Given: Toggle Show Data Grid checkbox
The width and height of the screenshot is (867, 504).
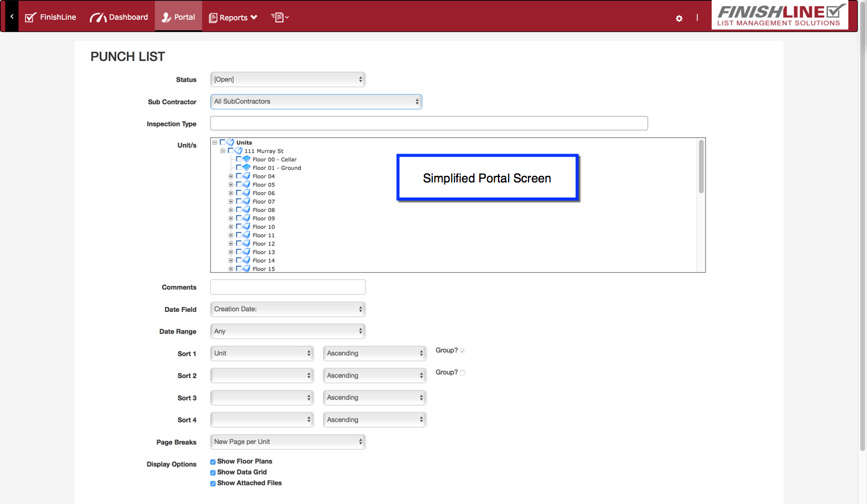Looking at the screenshot, I should pyautogui.click(x=213, y=473).
